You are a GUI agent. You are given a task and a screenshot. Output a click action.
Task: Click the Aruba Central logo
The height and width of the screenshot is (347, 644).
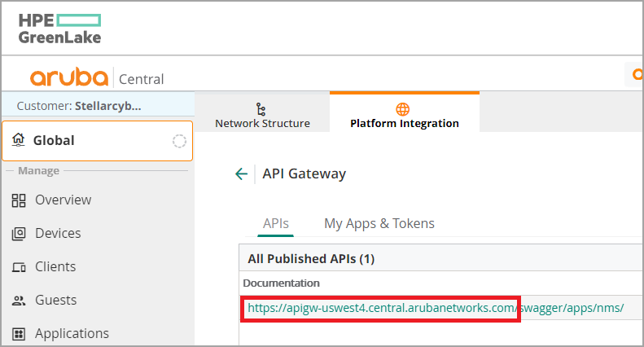(97, 78)
